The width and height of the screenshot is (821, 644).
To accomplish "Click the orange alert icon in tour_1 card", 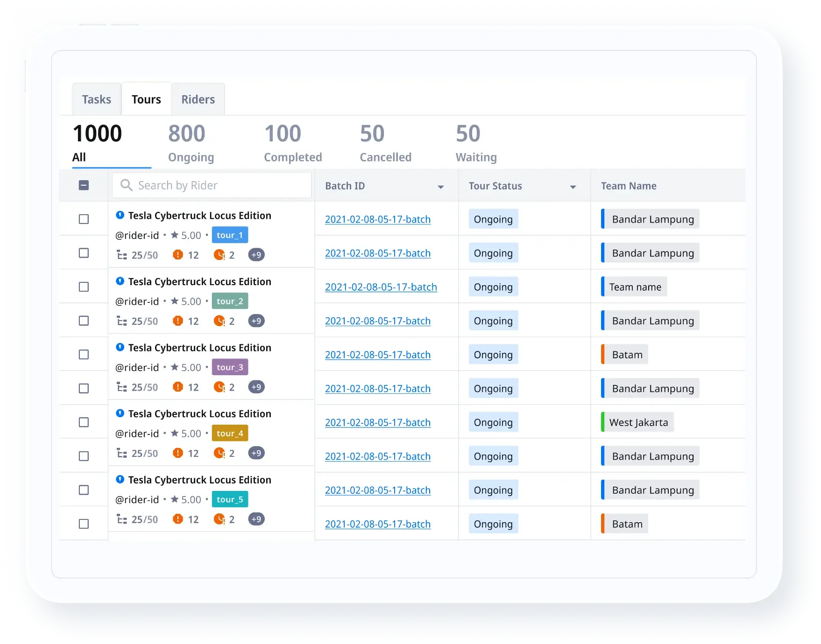I will [178, 255].
